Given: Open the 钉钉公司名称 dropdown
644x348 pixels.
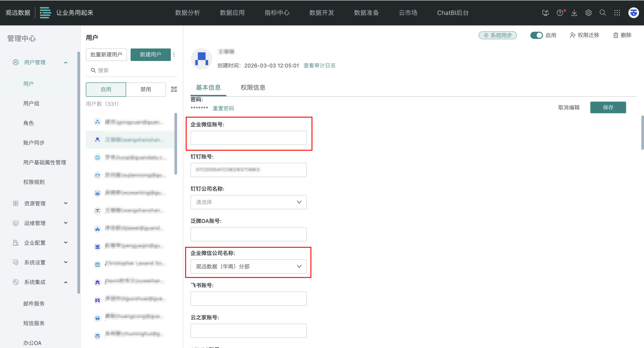Looking at the screenshot, I should click(x=248, y=202).
